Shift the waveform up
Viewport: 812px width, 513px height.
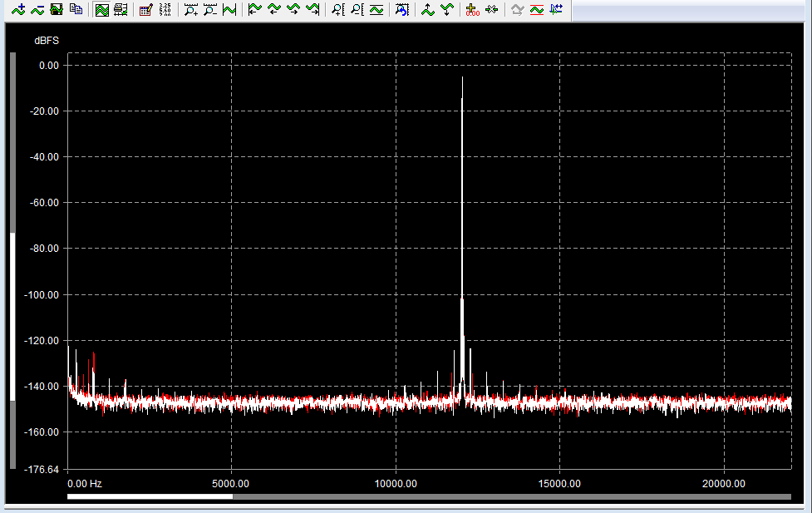428,9
